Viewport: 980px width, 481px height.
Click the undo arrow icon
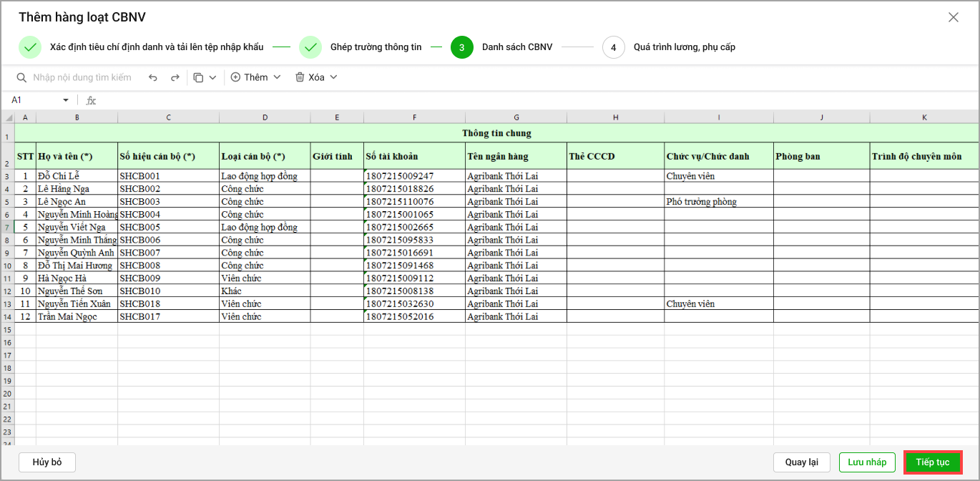(x=152, y=77)
